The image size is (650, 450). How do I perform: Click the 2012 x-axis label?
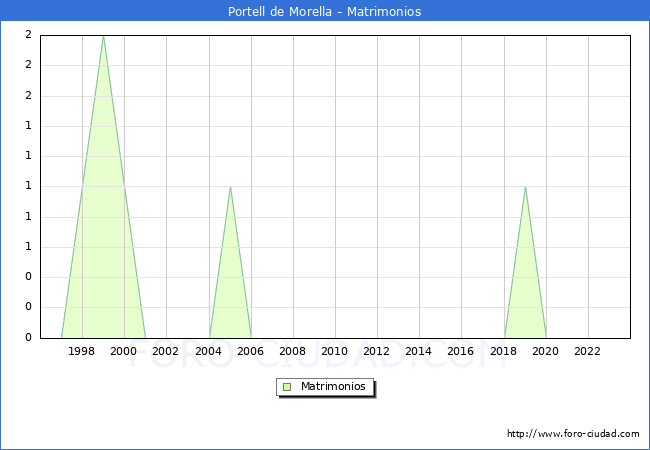376,351
